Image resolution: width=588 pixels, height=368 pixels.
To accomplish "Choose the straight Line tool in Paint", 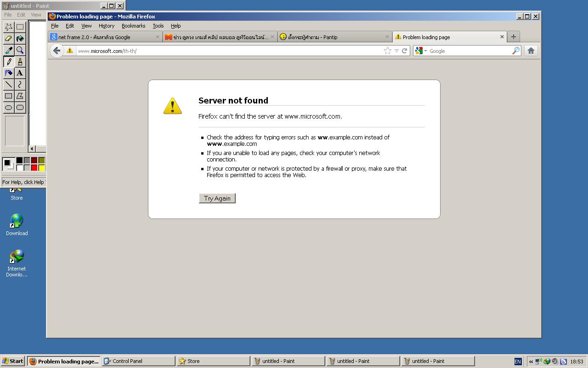I will pyautogui.click(x=8, y=85).
